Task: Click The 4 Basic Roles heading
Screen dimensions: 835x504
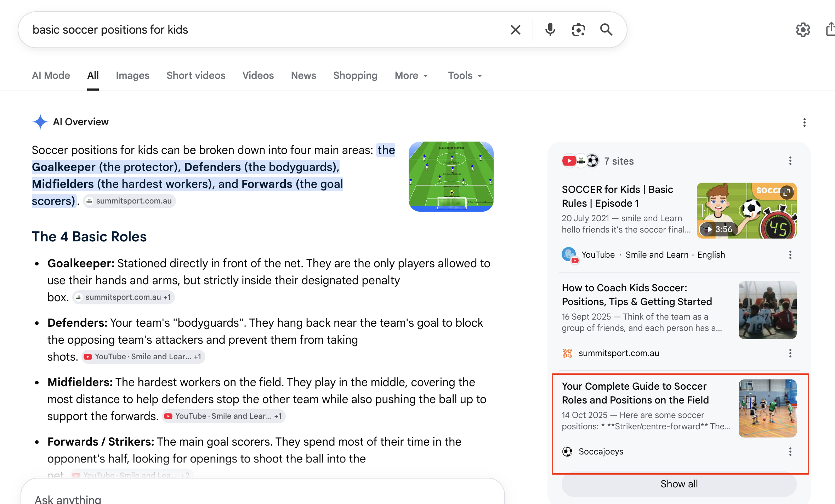Action: pyautogui.click(x=89, y=236)
